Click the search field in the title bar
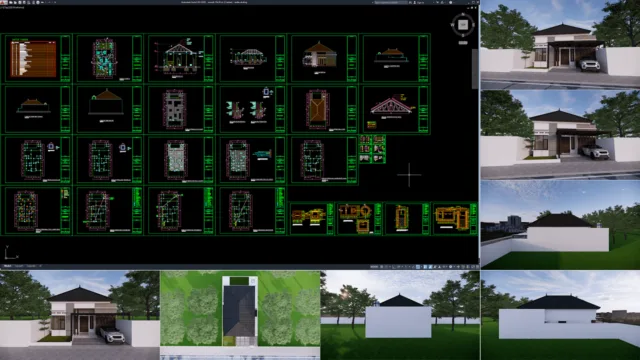Screen dimensions: 640x360 point(391,2)
